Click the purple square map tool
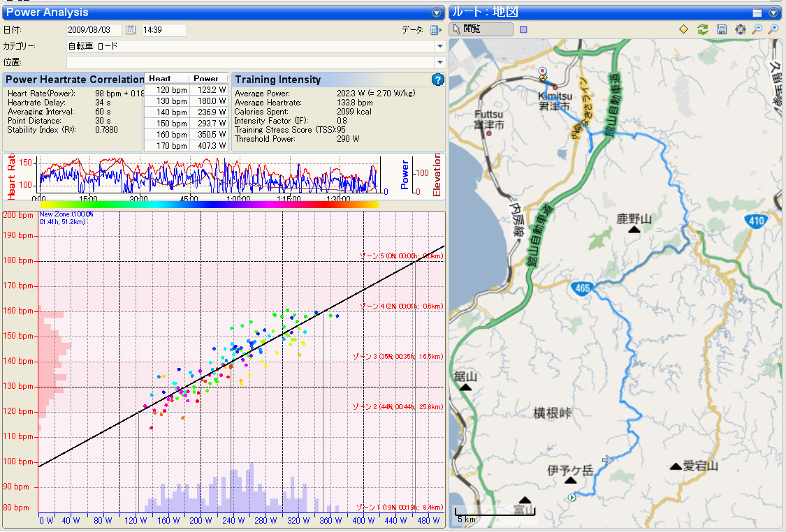The image size is (786, 532). 523,29
